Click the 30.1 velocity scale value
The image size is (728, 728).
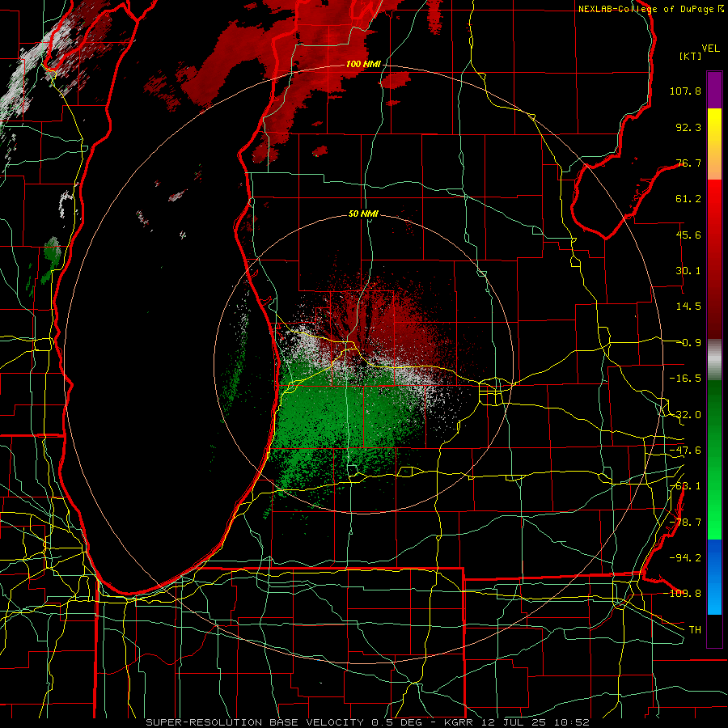pos(688,271)
